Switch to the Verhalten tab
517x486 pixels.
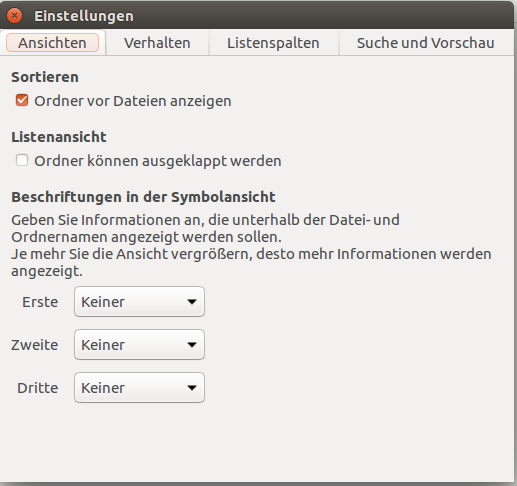[157, 43]
